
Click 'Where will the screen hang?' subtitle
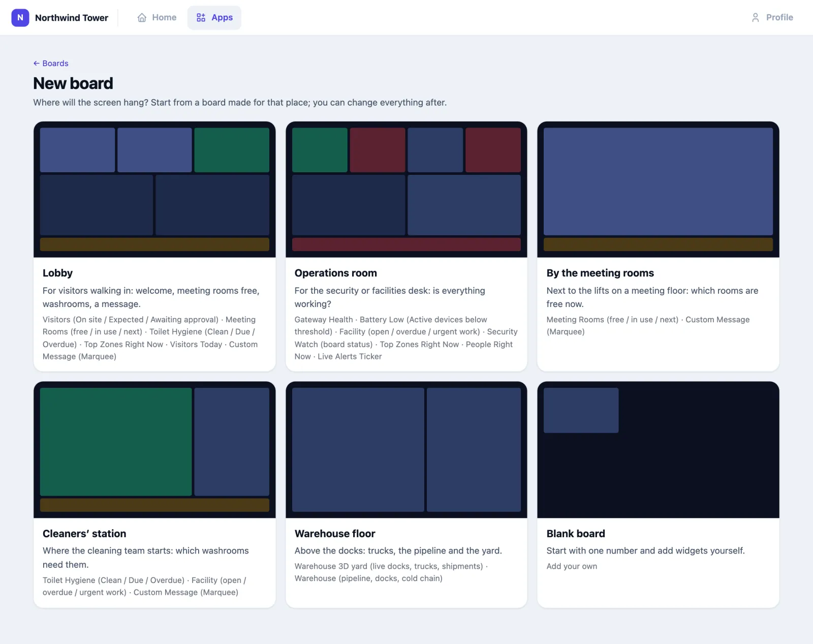(x=240, y=103)
